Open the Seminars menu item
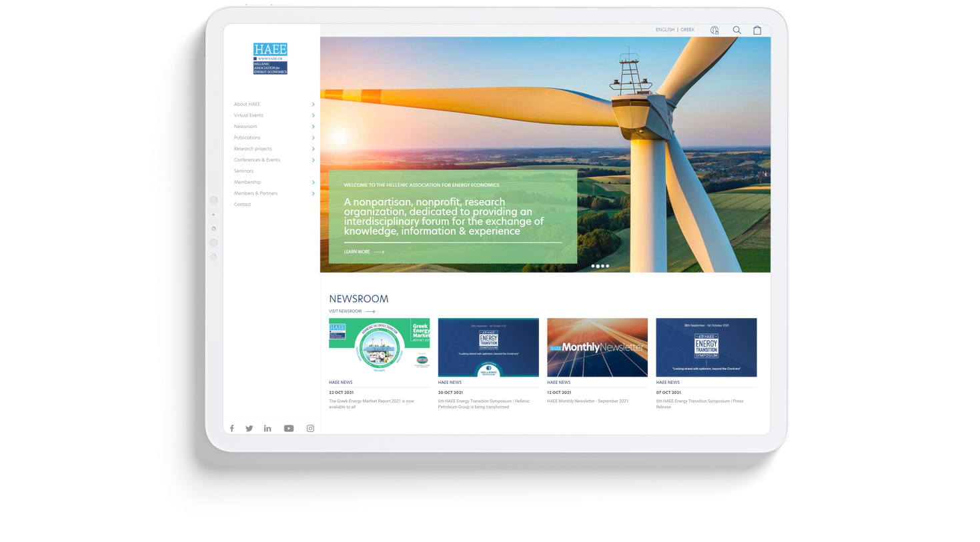Viewport: 980px width, 542px height. 243,171
